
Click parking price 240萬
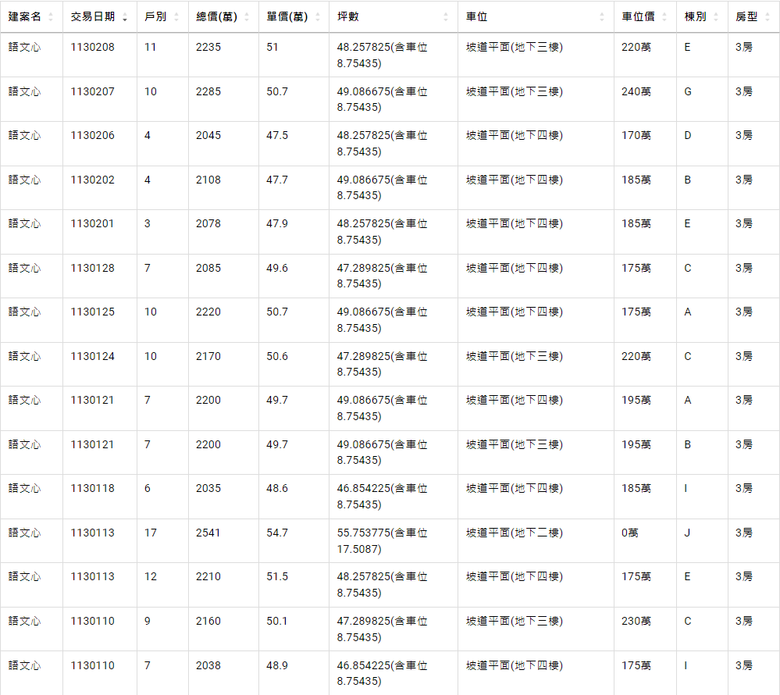pyautogui.click(x=636, y=92)
